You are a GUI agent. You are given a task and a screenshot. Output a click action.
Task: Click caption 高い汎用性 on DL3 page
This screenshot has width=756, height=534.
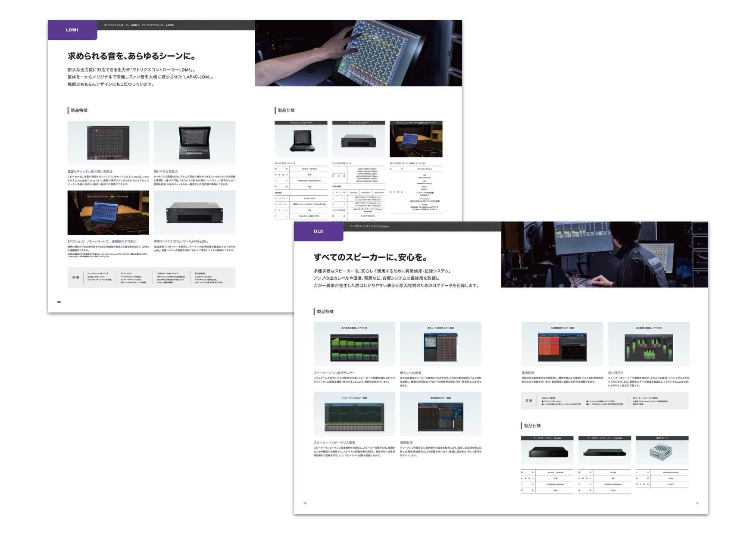[x=616, y=373]
